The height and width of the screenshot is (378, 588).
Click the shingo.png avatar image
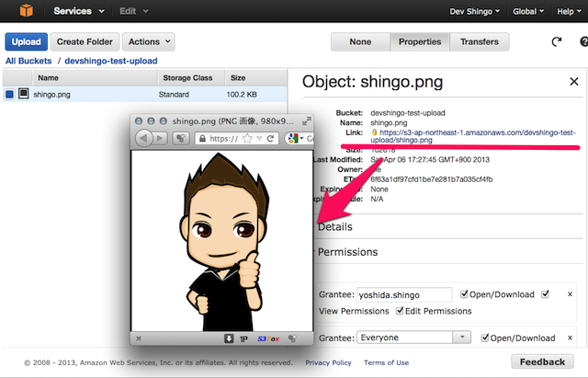click(x=222, y=241)
